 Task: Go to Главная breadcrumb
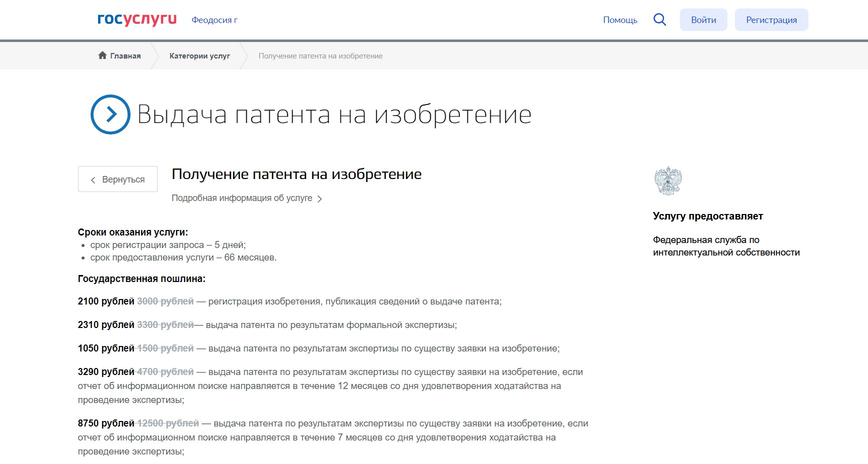point(126,56)
